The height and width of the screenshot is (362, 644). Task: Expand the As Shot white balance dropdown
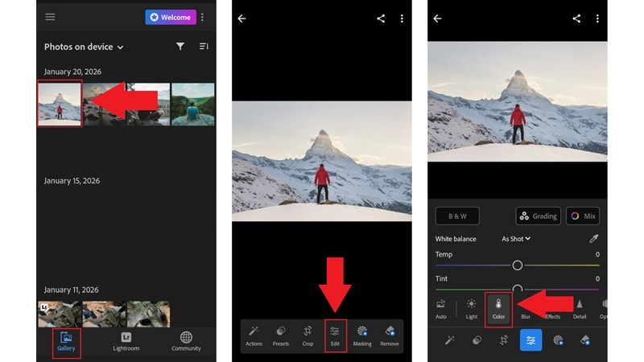tap(516, 238)
